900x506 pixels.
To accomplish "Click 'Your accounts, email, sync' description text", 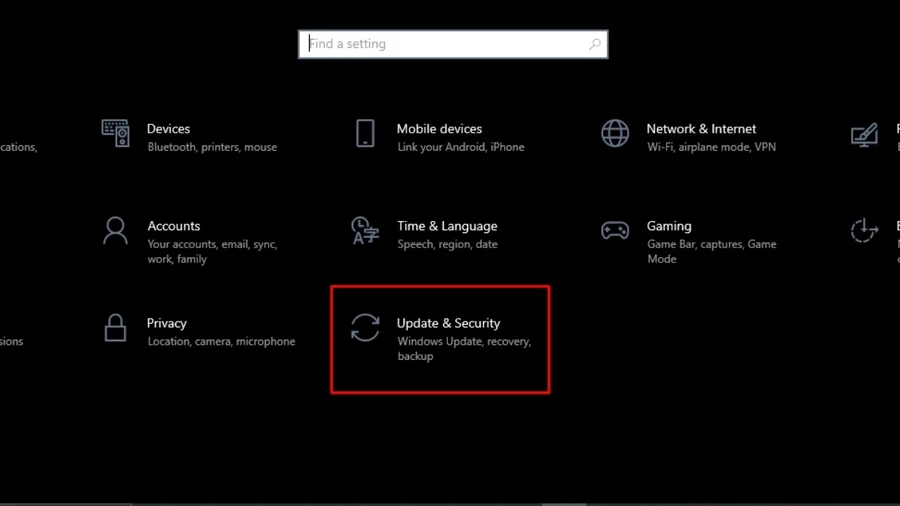I will tap(212, 251).
